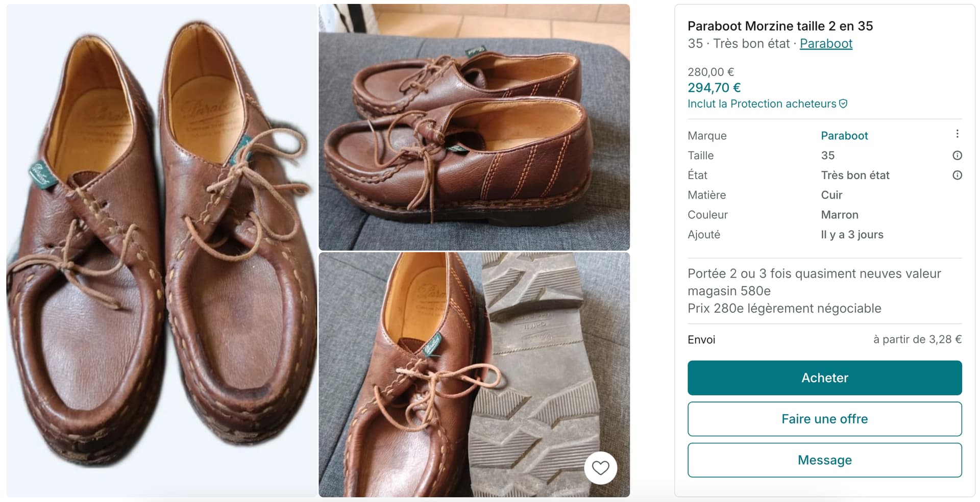Click Inclut la Protection acheteurs text
Screen dimensions: 980x502
[762, 104]
